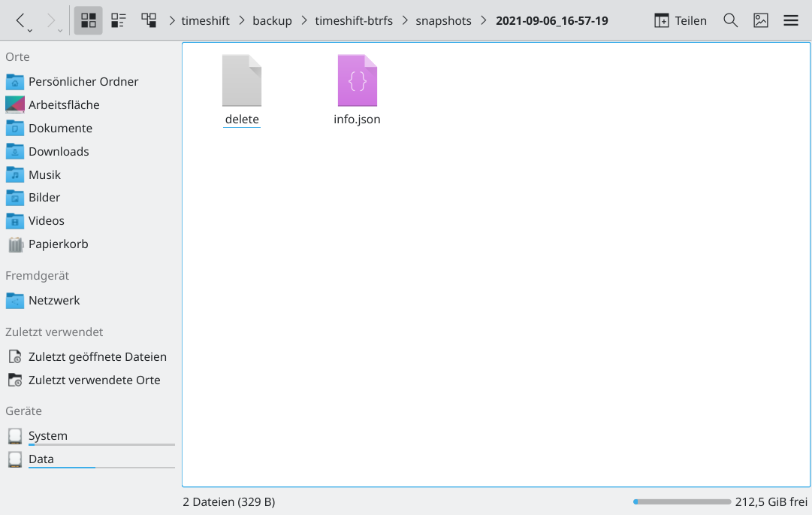Go forward with the forward arrow
This screenshot has height=515, width=812.
51,21
